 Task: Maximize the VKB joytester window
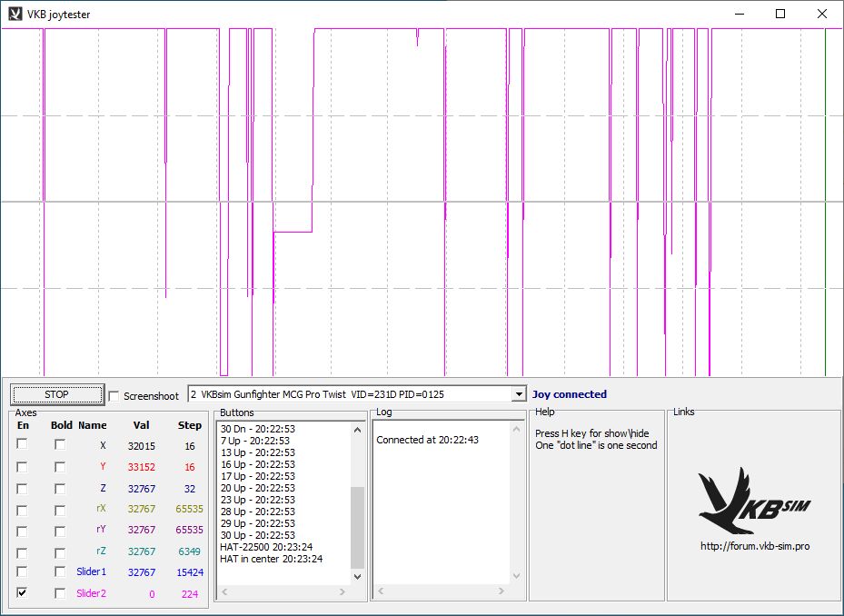point(780,14)
